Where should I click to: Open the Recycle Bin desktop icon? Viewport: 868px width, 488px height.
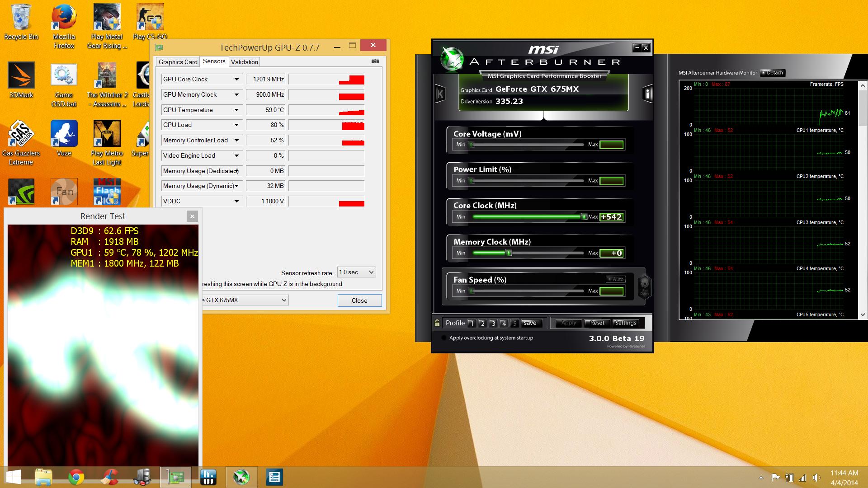(21, 22)
